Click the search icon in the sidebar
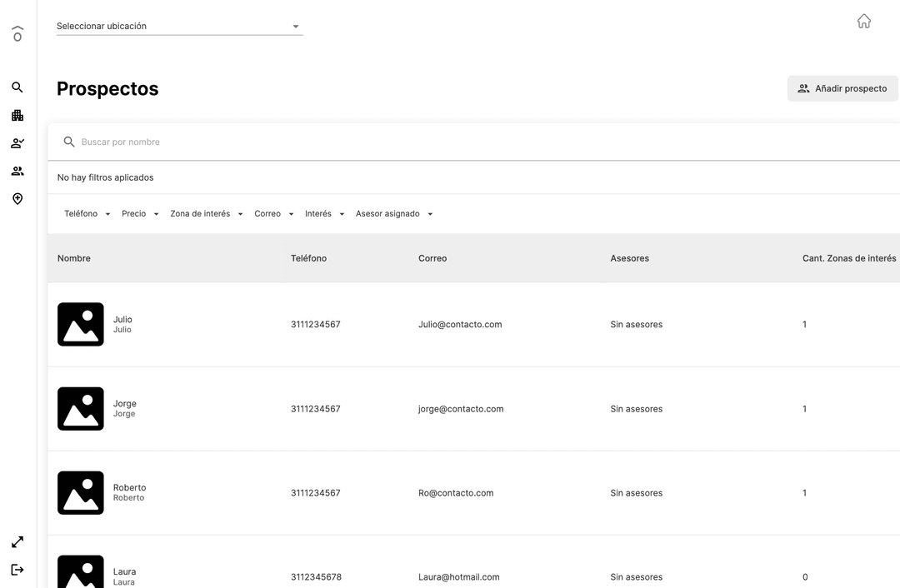The image size is (900, 588). click(x=17, y=87)
